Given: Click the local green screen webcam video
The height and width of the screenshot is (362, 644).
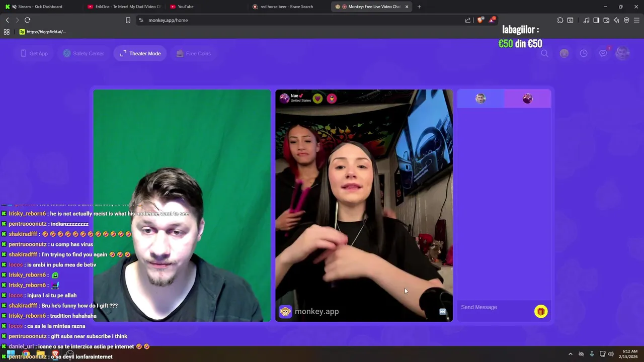Looking at the screenshot, I should [182, 206].
